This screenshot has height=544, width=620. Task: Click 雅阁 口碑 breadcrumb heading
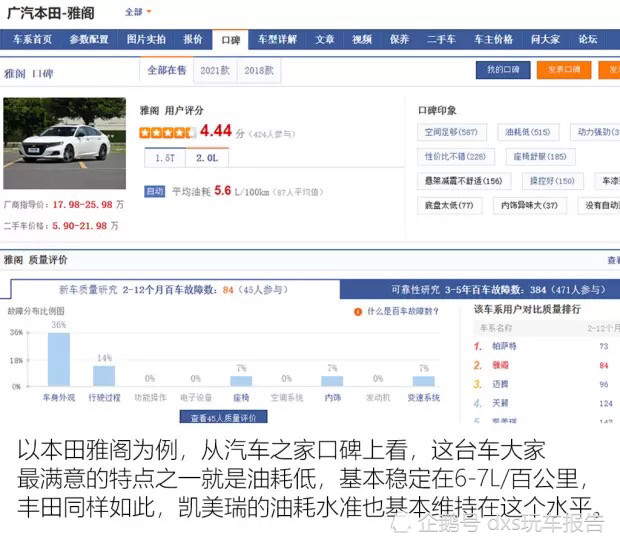tap(28, 74)
